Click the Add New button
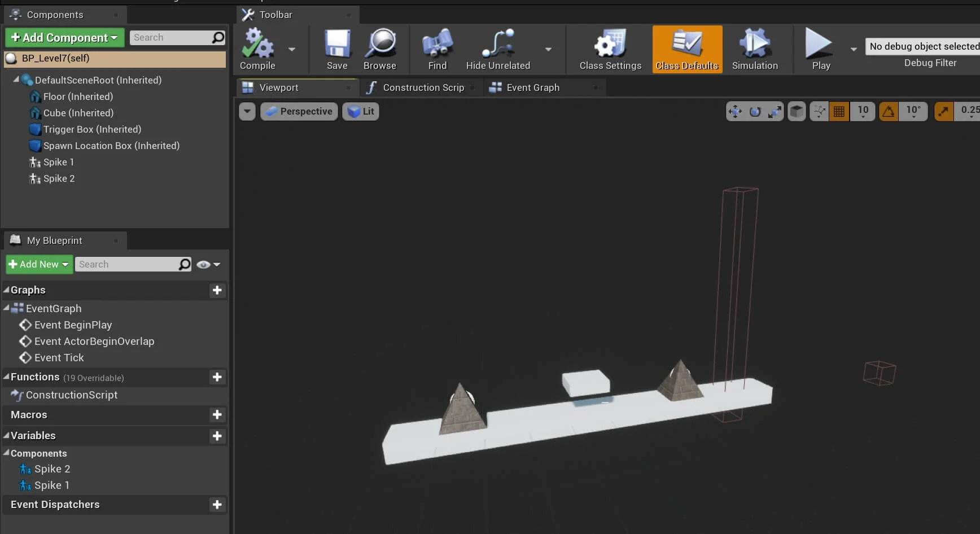 coord(39,264)
